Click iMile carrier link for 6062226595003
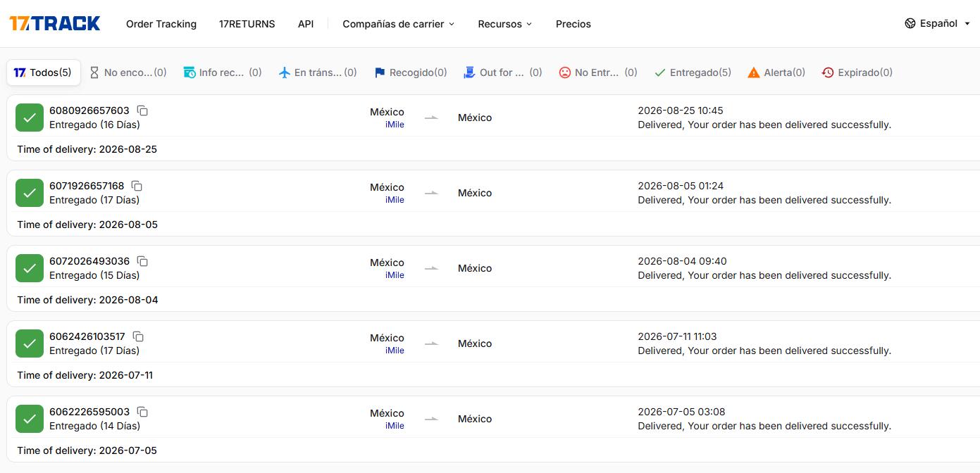Viewport: 980px width, 473px height. pos(395,426)
